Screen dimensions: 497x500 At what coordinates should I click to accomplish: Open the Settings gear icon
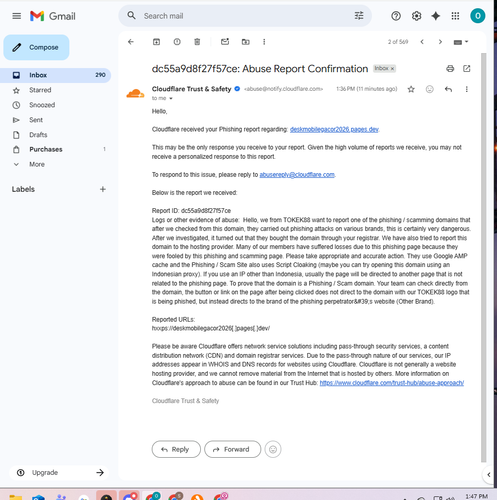point(416,16)
